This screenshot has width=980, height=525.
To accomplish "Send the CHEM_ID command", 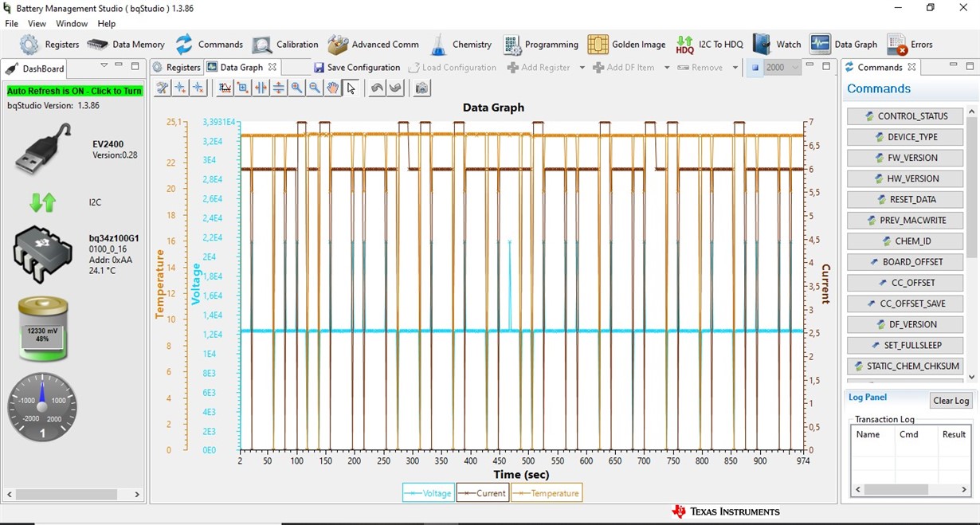I will (x=905, y=241).
